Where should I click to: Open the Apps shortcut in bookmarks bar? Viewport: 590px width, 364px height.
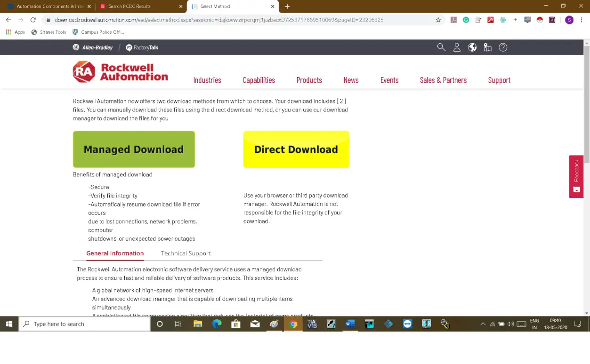[16, 32]
